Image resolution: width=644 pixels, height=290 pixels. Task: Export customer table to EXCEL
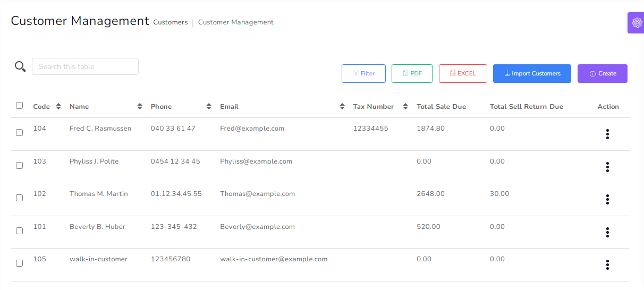pyautogui.click(x=463, y=74)
